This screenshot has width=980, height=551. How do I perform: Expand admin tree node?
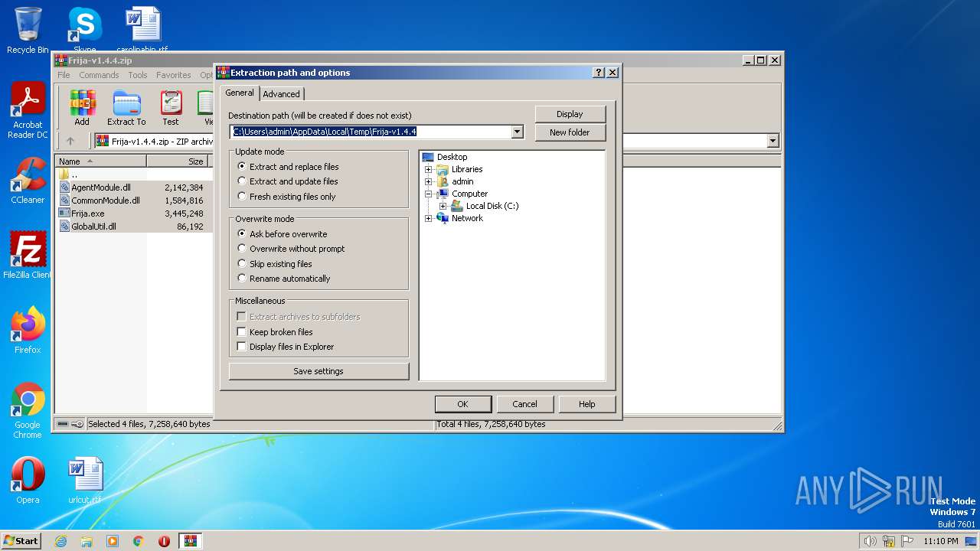click(x=429, y=181)
